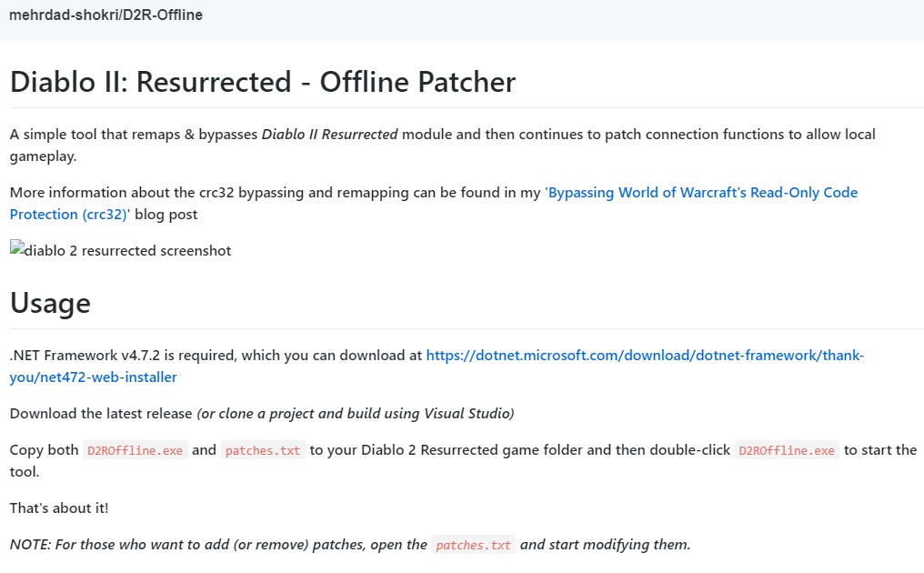Click the italic 'Diablo II Resurrected' text
The height and width of the screenshot is (573, 924).
pyautogui.click(x=329, y=135)
